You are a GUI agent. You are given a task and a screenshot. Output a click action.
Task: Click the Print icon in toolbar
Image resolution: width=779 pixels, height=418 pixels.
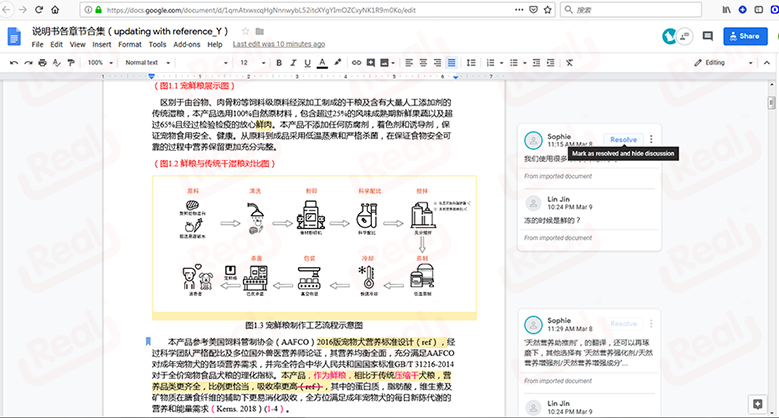41,62
